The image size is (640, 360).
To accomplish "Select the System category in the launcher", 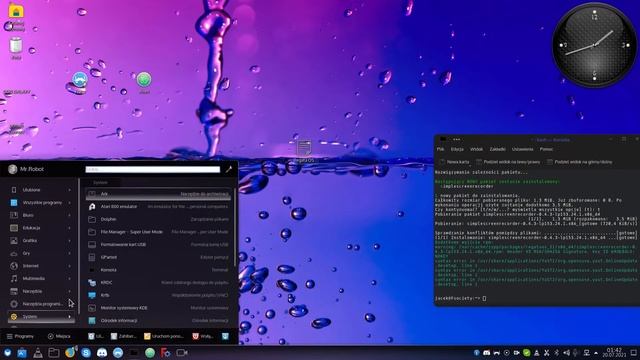I will 41,317.
